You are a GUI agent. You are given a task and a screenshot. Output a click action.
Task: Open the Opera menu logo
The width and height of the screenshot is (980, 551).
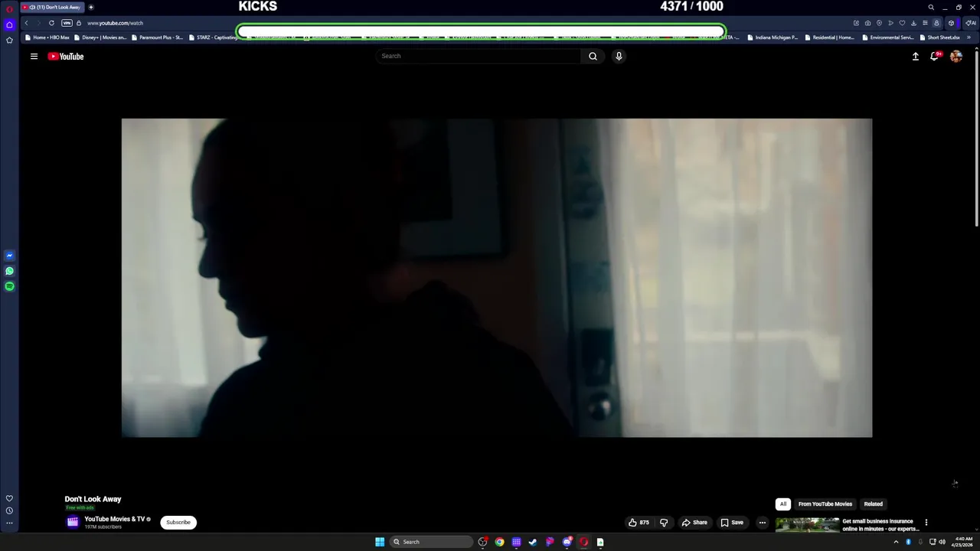pos(9,8)
